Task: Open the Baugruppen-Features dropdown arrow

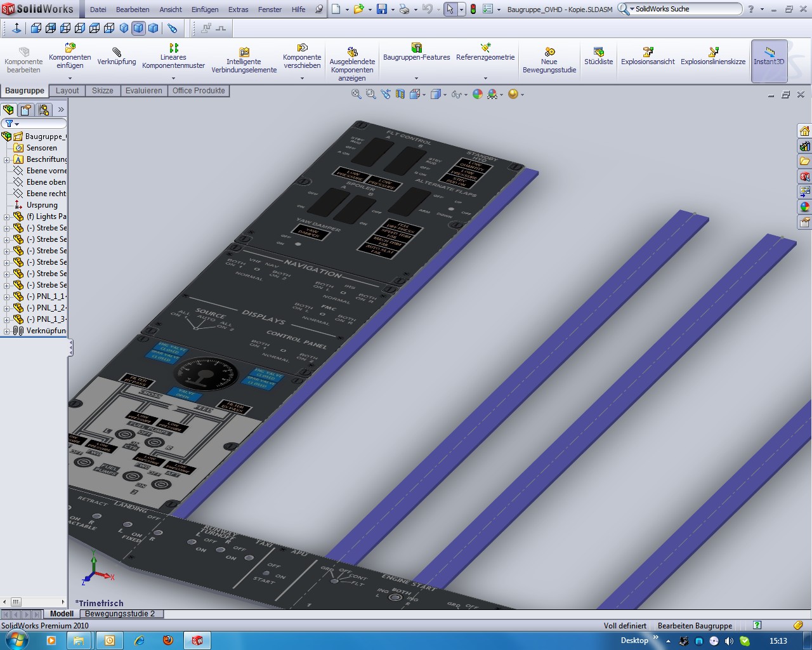Action: (x=416, y=79)
